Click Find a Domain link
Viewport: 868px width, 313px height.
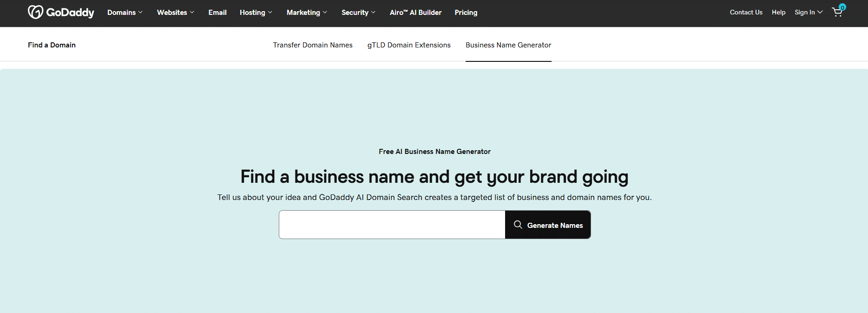click(52, 45)
